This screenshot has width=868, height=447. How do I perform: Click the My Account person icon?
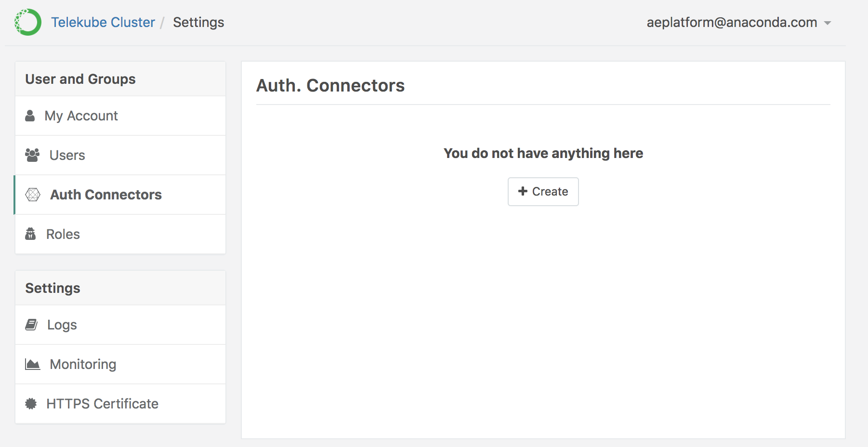[x=30, y=116]
